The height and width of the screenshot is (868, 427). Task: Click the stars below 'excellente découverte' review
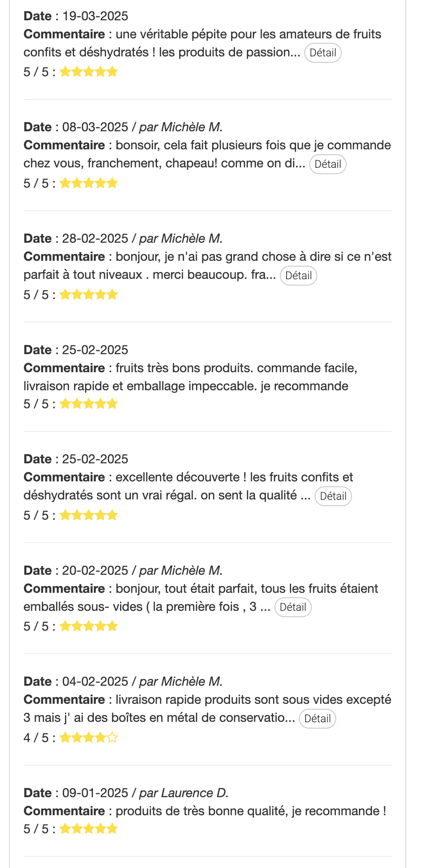[88, 515]
